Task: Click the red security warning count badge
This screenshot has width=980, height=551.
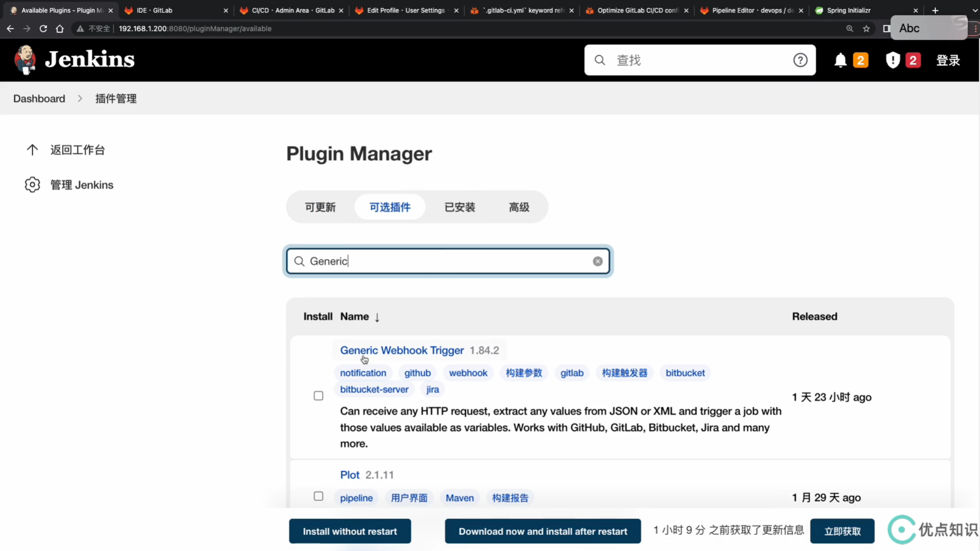Action: [913, 60]
